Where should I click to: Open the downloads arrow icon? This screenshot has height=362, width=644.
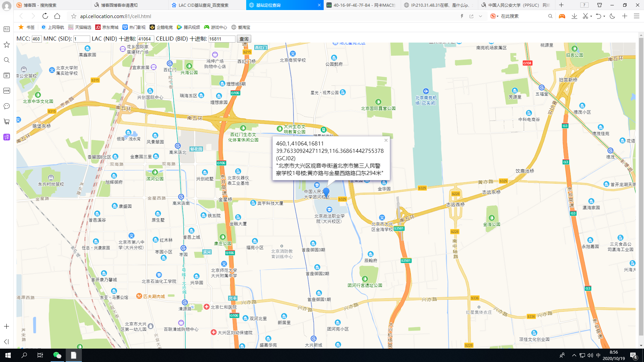coord(574,16)
